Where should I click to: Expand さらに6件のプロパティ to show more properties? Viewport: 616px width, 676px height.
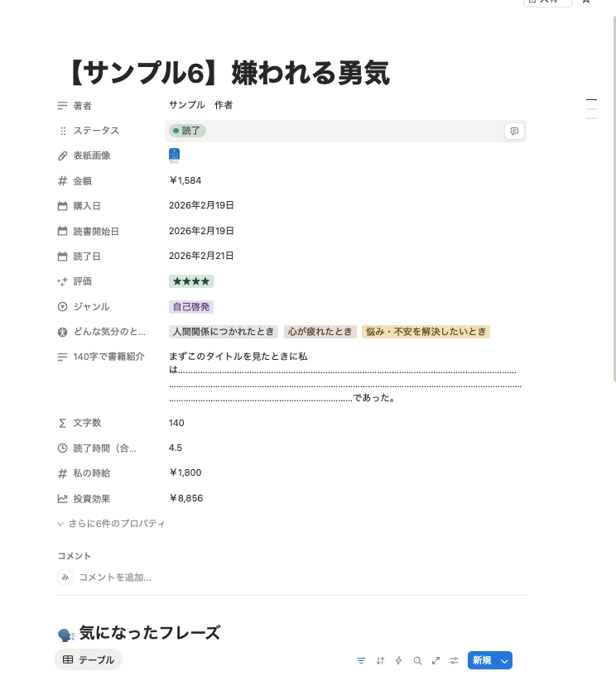[x=112, y=524]
